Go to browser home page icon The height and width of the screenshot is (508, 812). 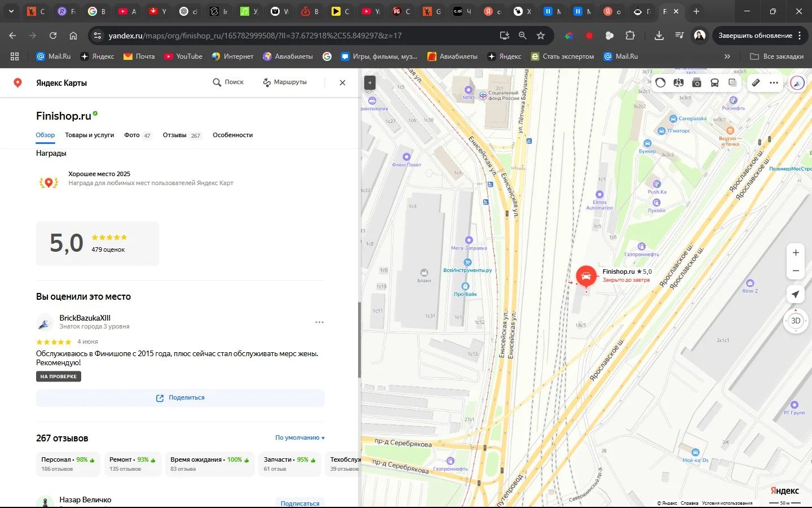(73, 36)
